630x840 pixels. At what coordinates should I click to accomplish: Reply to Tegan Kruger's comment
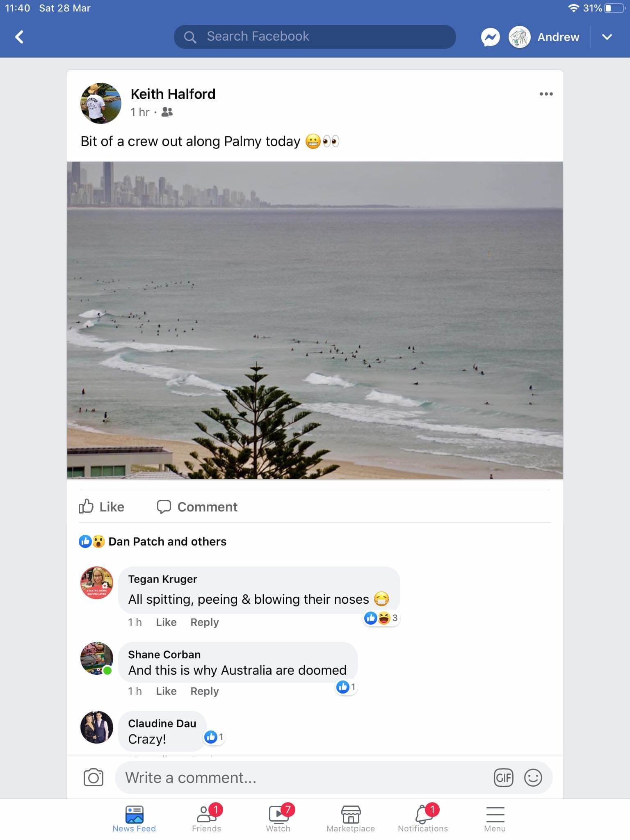[204, 622]
